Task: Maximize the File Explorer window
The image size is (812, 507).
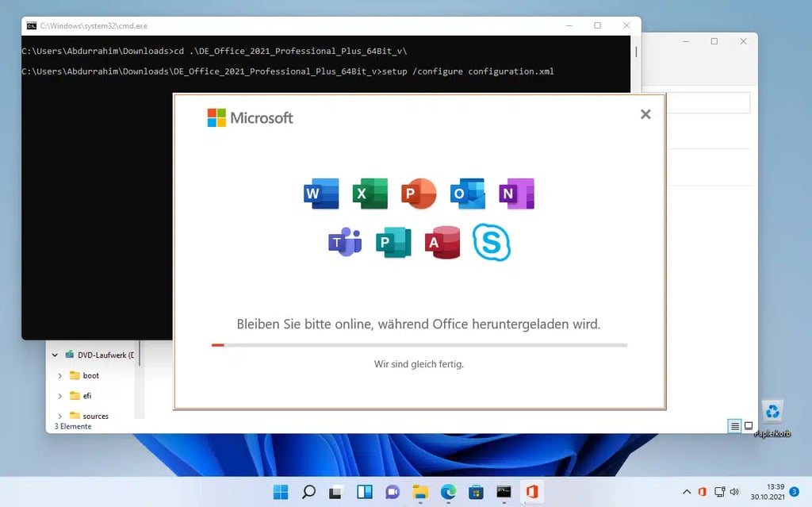Action: [714, 41]
